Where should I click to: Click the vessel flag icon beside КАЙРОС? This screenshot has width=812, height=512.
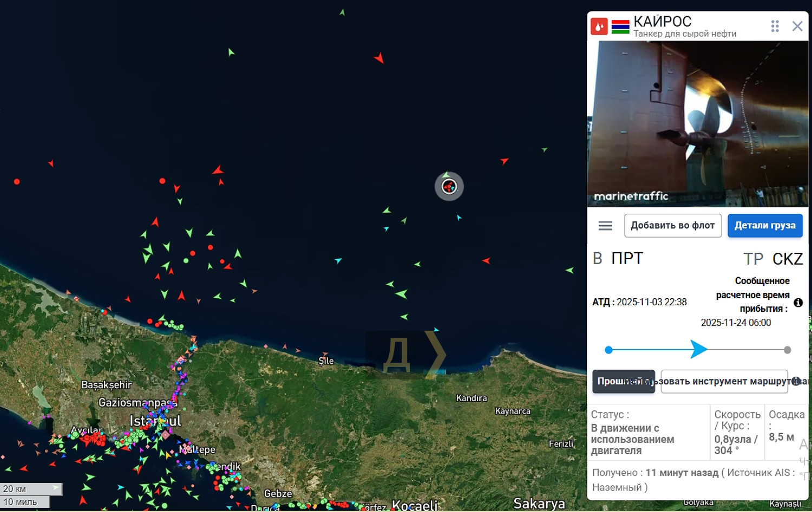point(620,27)
